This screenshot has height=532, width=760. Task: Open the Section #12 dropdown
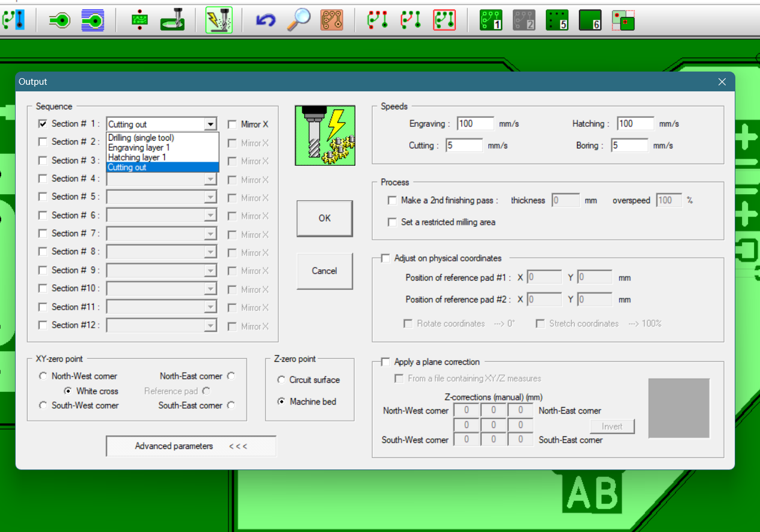pos(210,325)
